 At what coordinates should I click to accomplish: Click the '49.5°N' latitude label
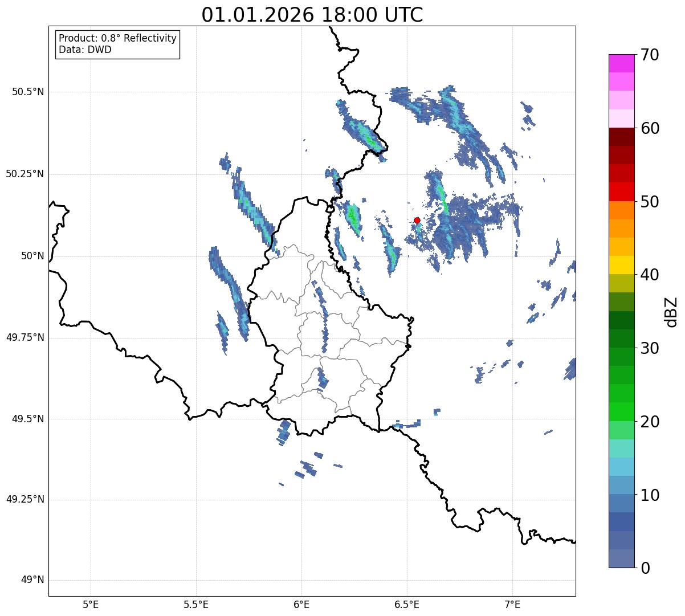(x=28, y=419)
